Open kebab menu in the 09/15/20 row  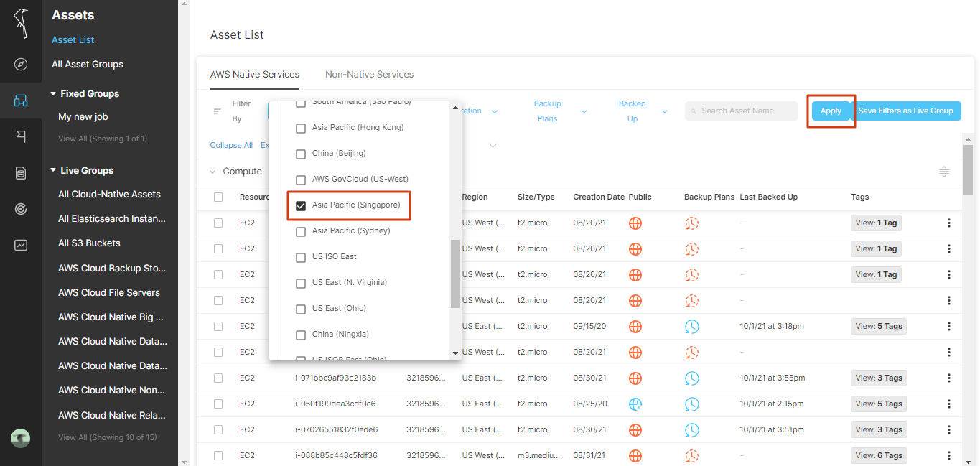coord(949,326)
